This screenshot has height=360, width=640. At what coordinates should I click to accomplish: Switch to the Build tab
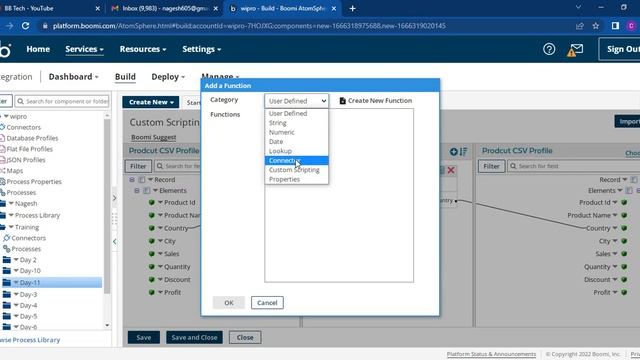click(x=125, y=77)
